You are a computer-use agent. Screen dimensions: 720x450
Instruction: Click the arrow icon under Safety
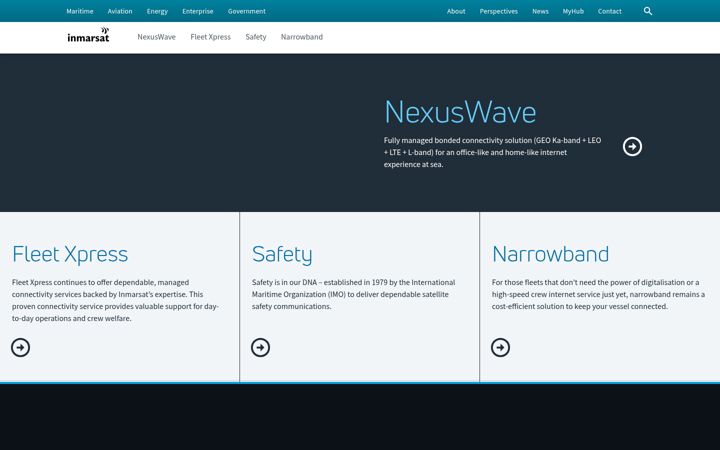tap(260, 348)
